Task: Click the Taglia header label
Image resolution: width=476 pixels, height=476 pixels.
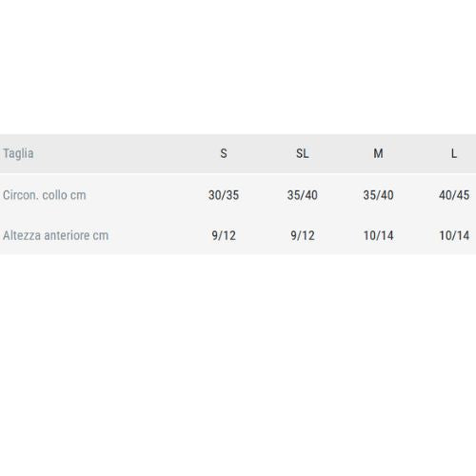Action: (x=18, y=153)
